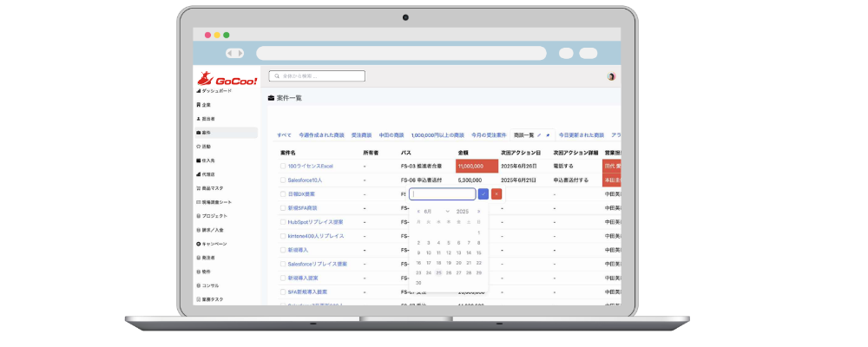Cancel date edit with the red X button
The width and height of the screenshot is (868, 347).
(496, 194)
